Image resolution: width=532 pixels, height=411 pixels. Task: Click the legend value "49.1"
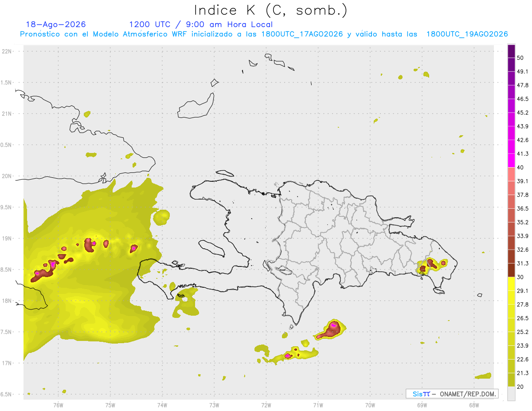pos(523,72)
